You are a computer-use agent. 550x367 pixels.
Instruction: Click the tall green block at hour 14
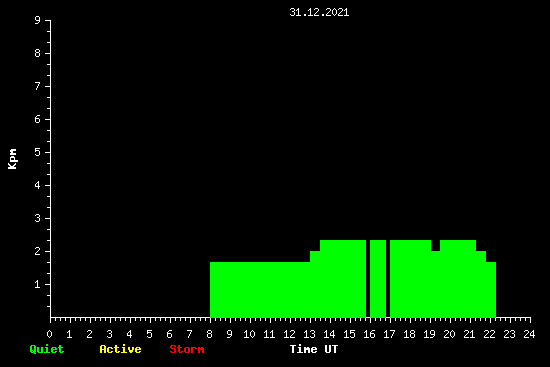(343, 279)
